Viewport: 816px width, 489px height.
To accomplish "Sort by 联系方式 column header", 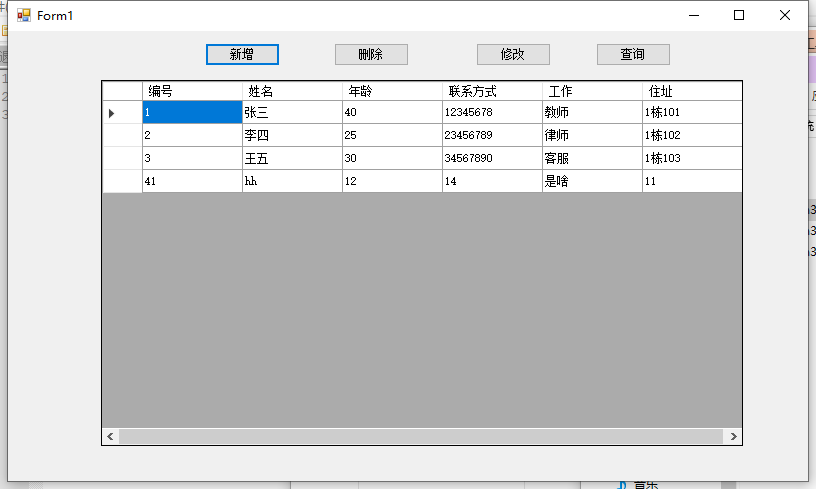I will (x=492, y=91).
